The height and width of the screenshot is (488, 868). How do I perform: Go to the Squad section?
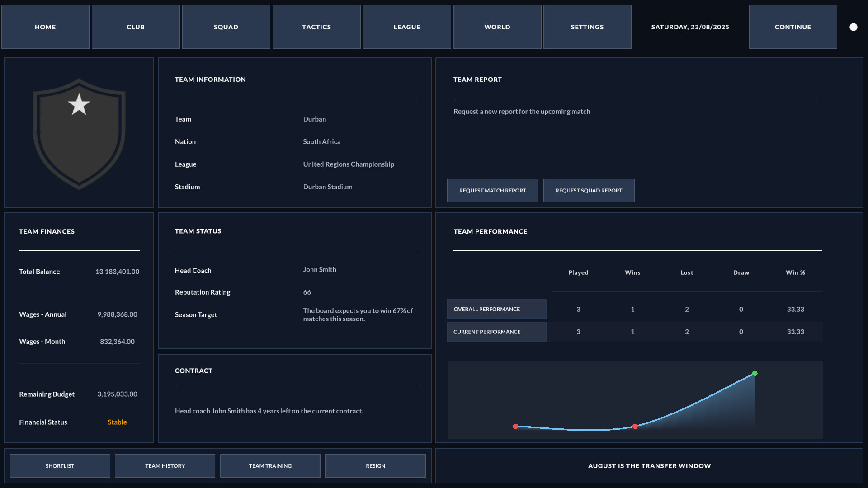coord(226,27)
